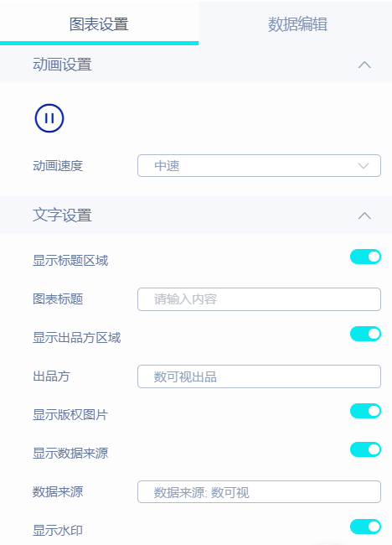Select the 数据来源 text field
This screenshot has height=545, width=392.
(259, 492)
